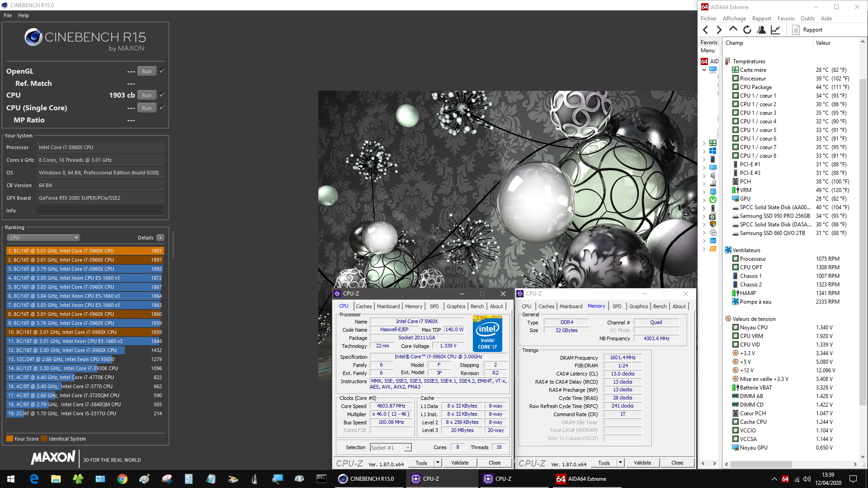Toggle CPU Single Core test checkbox

(162, 108)
